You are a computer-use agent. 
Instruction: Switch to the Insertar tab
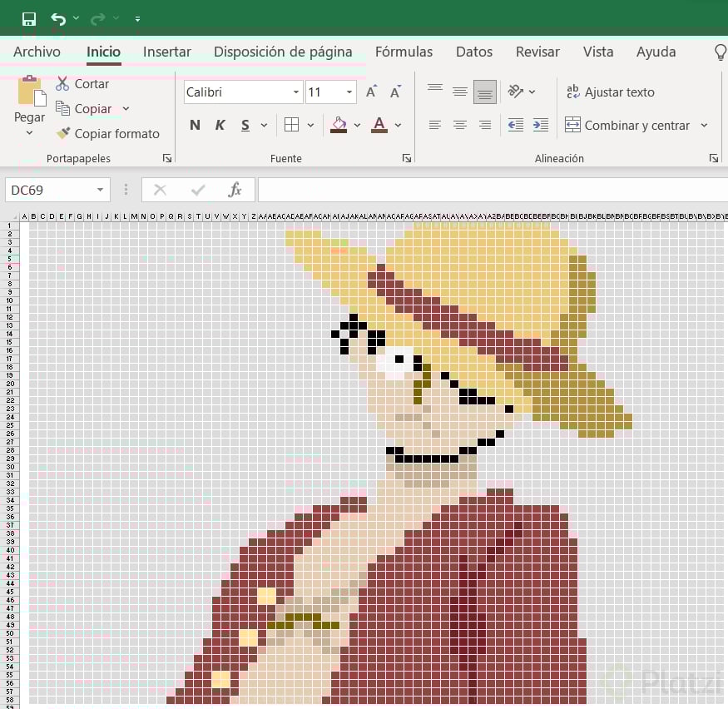point(166,52)
